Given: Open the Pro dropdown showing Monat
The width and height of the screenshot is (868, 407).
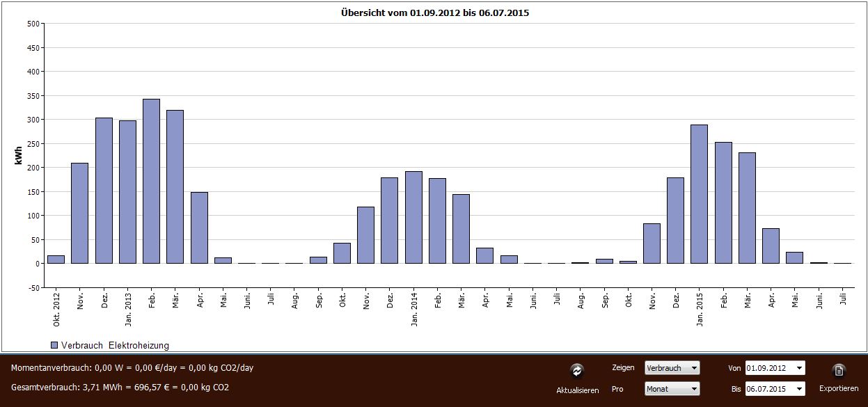Looking at the screenshot, I should pyautogui.click(x=672, y=389).
